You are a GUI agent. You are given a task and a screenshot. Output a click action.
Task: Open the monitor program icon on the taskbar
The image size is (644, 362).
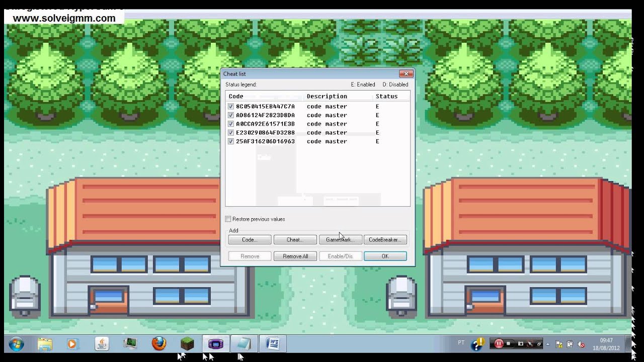coord(130,344)
